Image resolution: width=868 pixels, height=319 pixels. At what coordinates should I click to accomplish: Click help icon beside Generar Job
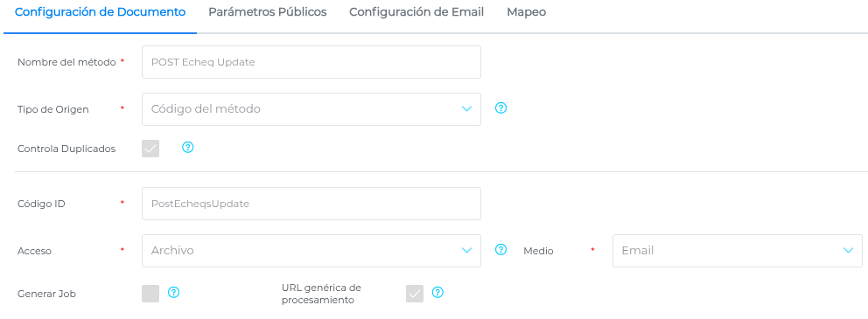click(x=173, y=293)
